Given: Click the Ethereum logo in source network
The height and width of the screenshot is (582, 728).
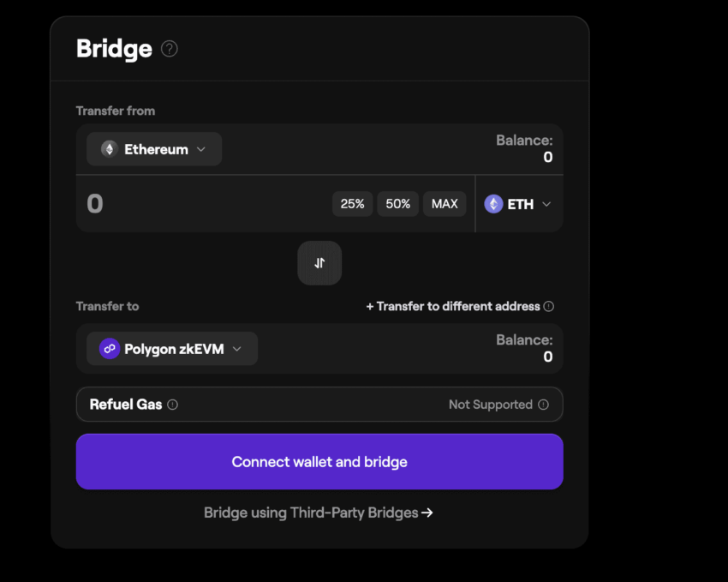Looking at the screenshot, I should click(109, 149).
